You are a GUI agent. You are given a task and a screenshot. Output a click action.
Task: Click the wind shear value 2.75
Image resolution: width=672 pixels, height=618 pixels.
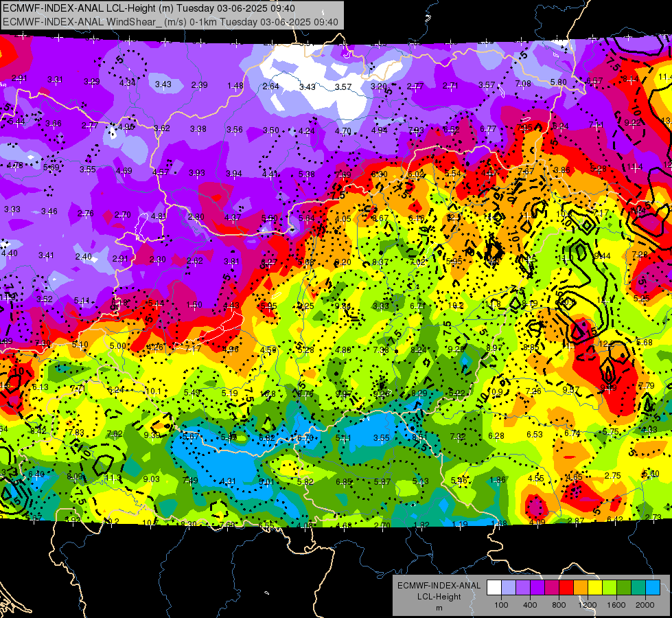[x=613, y=476]
